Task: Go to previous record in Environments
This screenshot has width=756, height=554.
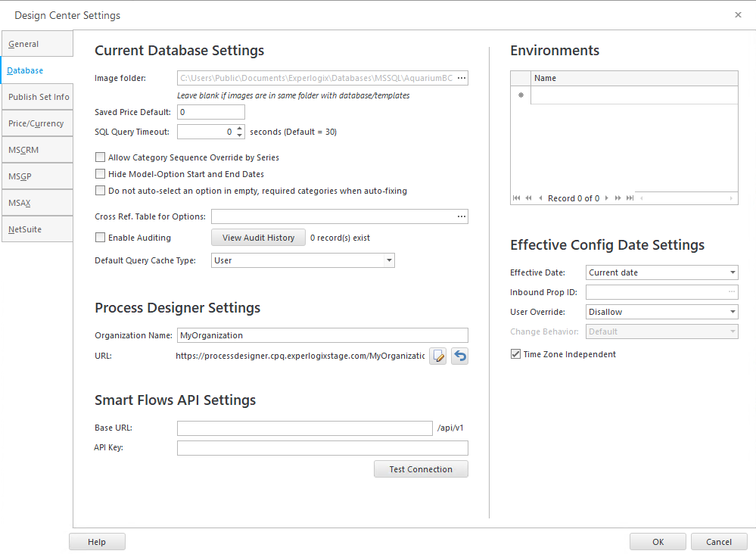Action: tap(540, 198)
